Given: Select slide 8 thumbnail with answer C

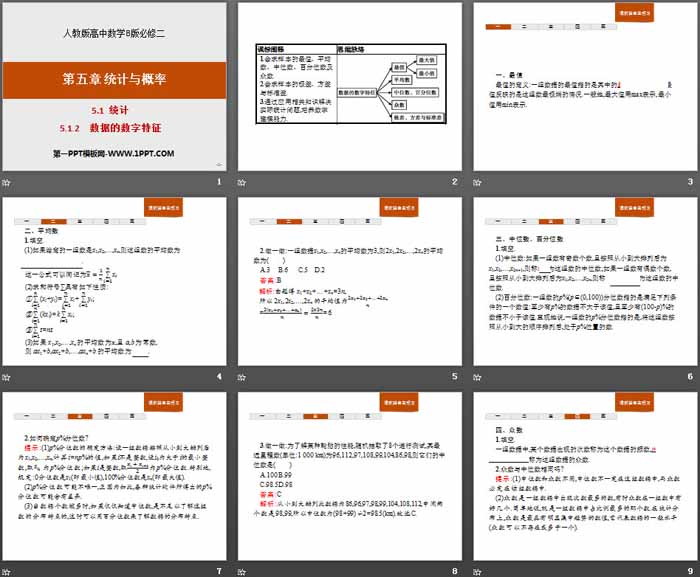Looking at the screenshot, I should coord(350,476).
